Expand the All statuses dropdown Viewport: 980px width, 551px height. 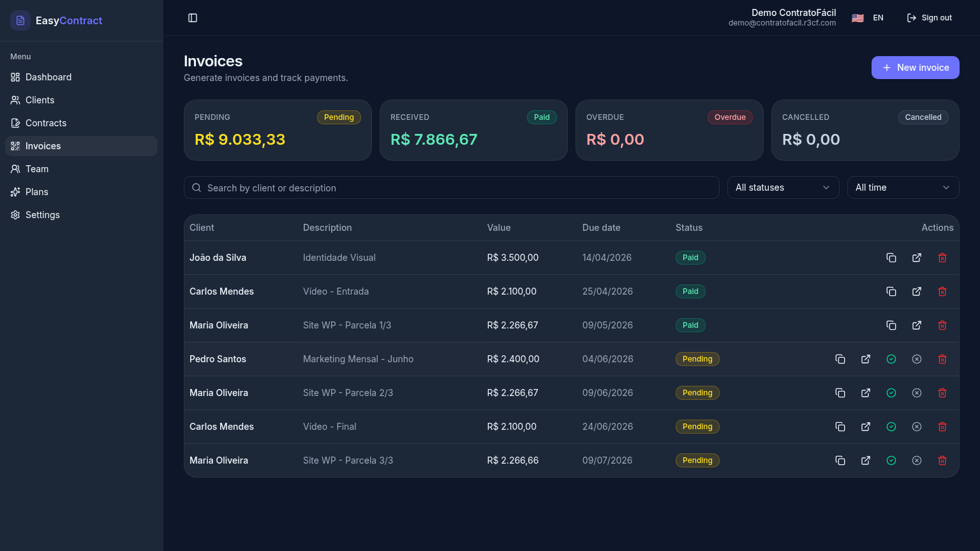783,187
